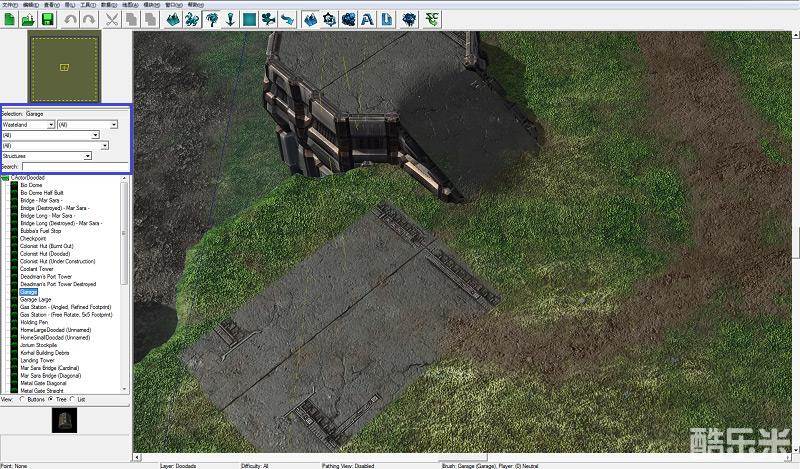Click the New document icon
This screenshot has width=800, height=469.
pos(9,19)
